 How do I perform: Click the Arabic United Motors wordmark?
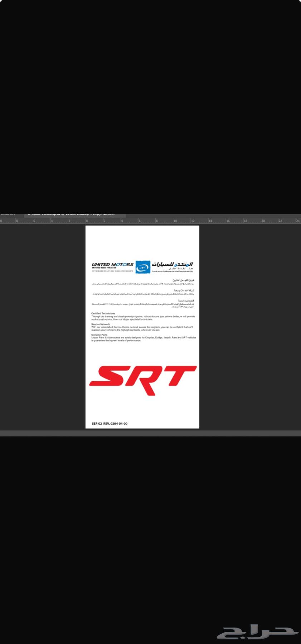173,264
